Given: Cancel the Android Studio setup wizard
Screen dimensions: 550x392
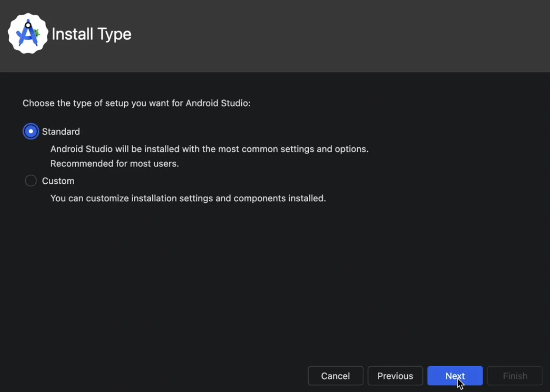Looking at the screenshot, I should [335, 376].
